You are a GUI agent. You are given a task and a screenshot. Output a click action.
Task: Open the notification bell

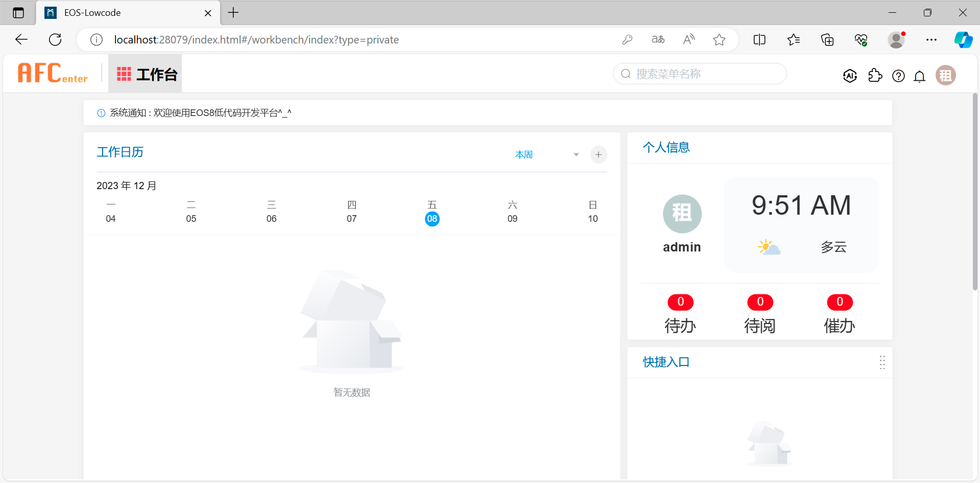[920, 76]
